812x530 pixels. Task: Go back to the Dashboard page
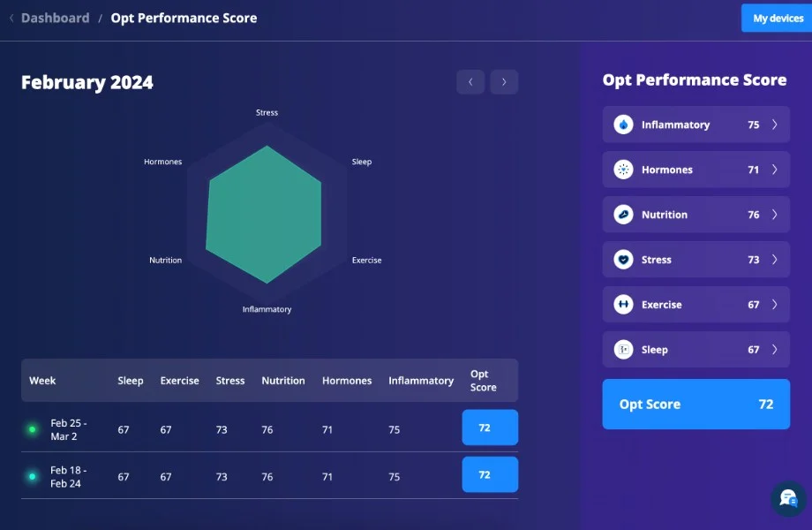pyautogui.click(x=55, y=18)
